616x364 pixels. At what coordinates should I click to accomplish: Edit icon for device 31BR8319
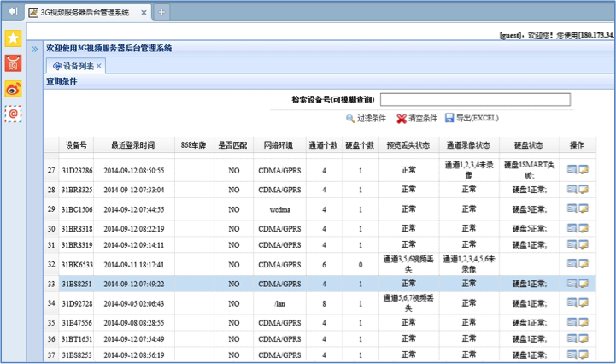click(584, 244)
